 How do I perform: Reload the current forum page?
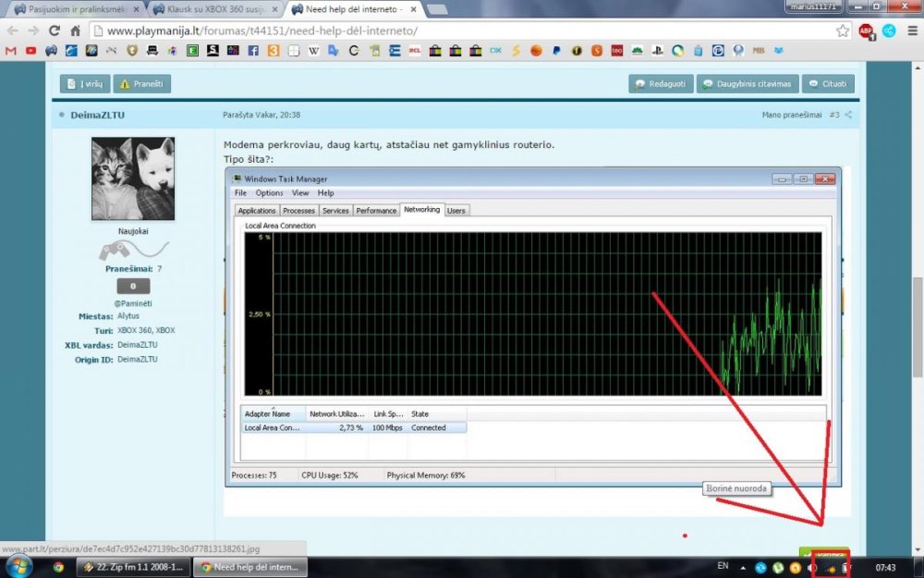coord(55,31)
